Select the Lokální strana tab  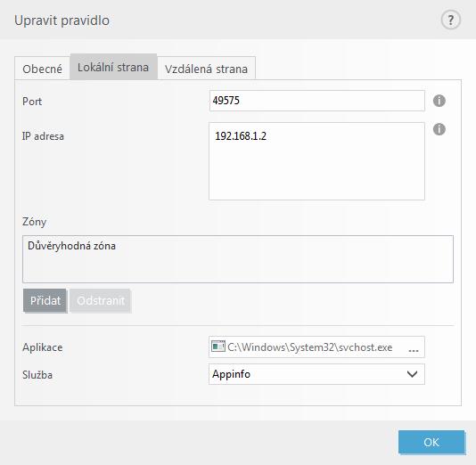[x=113, y=67]
